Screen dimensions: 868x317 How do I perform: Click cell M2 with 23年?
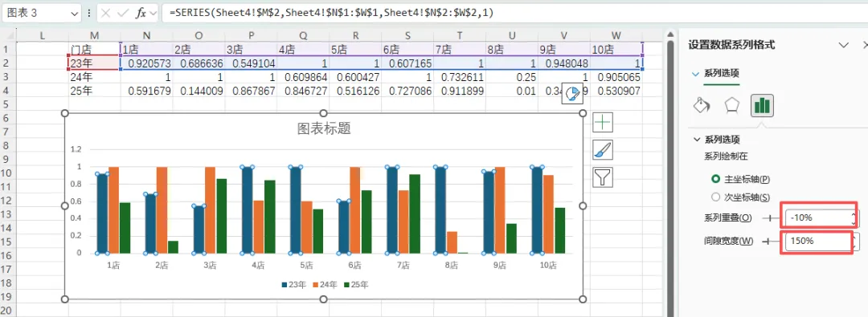tap(94, 63)
